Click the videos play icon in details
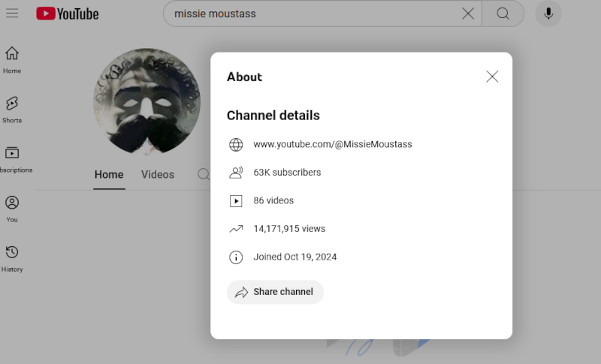The image size is (601, 364). (x=236, y=201)
